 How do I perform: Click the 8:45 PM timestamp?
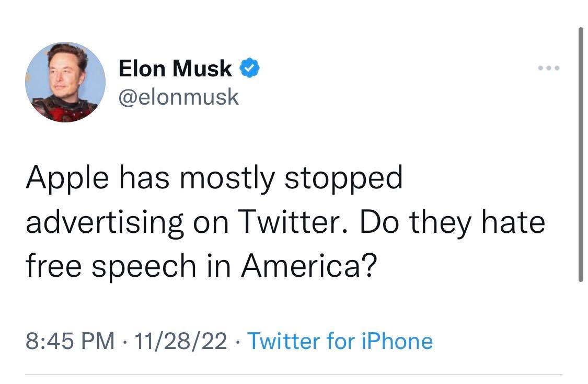point(70,341)
